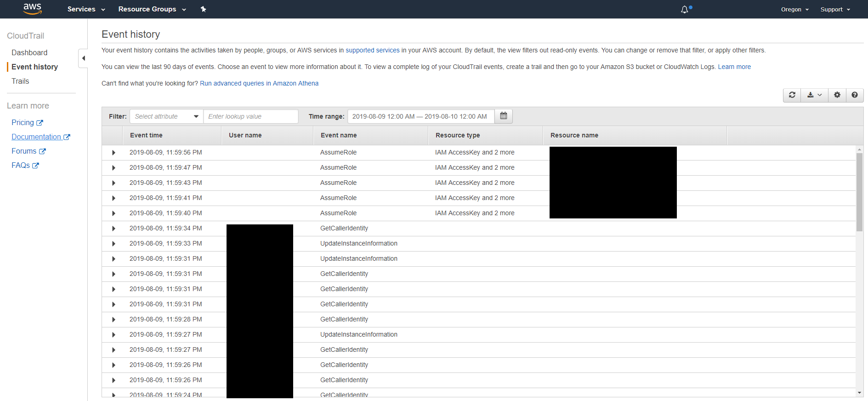Screen dimensions: 868x401
Task: Open the Resource Groups menu
Action: [152, 9]
